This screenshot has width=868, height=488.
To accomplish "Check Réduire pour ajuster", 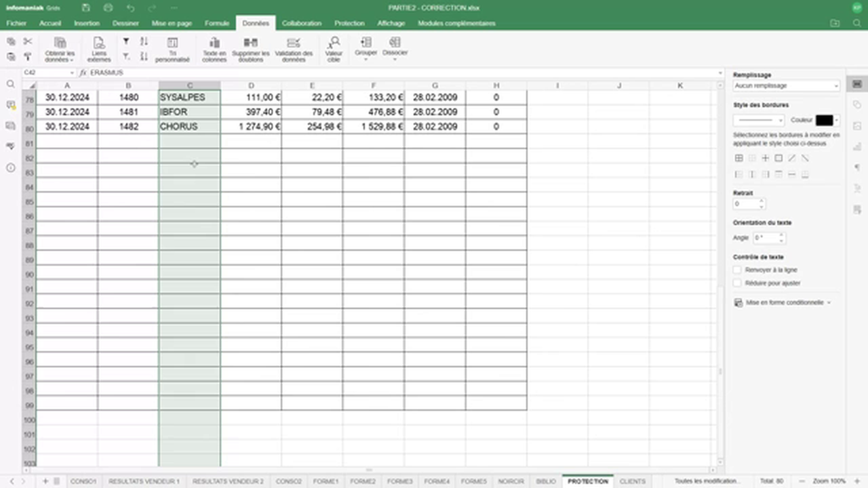I will click(x=738, y=283).
